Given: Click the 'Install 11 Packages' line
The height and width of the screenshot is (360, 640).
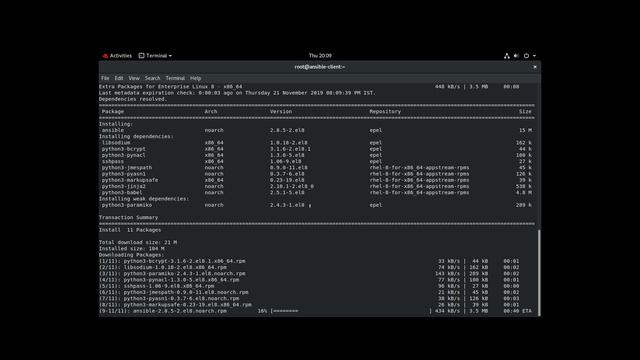Looking at the screenshot, I should 130,230.
